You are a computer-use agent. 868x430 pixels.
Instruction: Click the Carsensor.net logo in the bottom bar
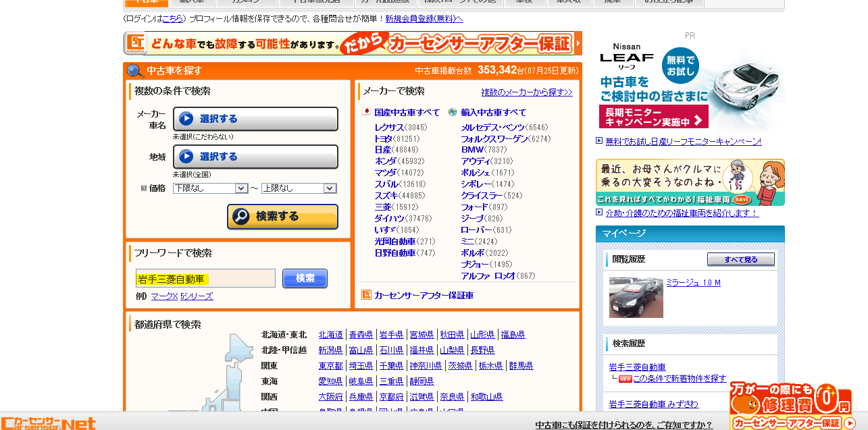pos(48,423)
